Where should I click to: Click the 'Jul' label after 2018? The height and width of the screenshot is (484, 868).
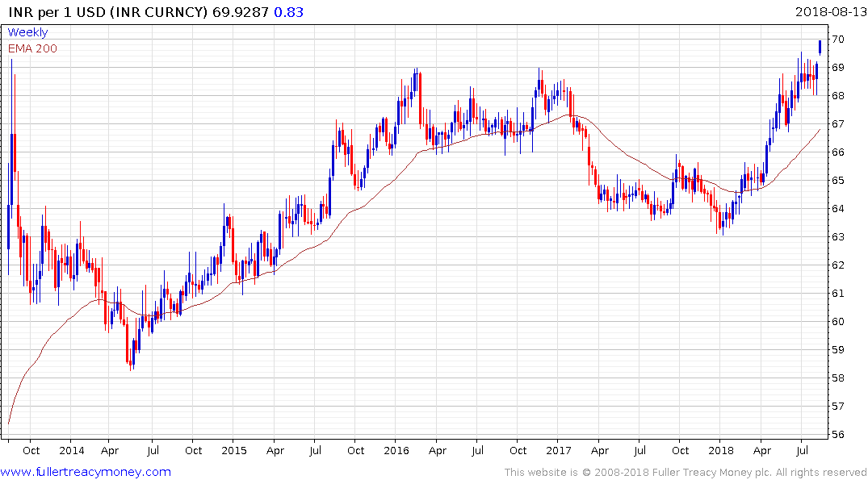[802, 450]
